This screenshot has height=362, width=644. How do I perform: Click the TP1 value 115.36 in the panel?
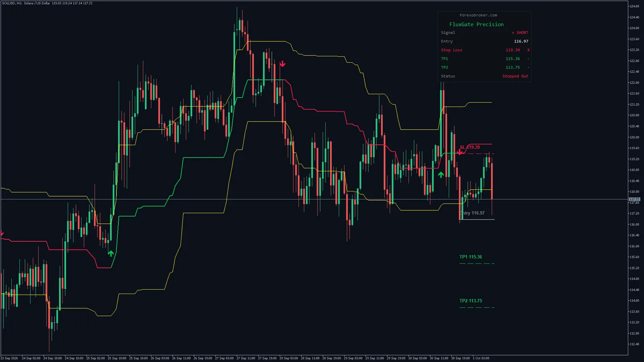click(513, 59)
